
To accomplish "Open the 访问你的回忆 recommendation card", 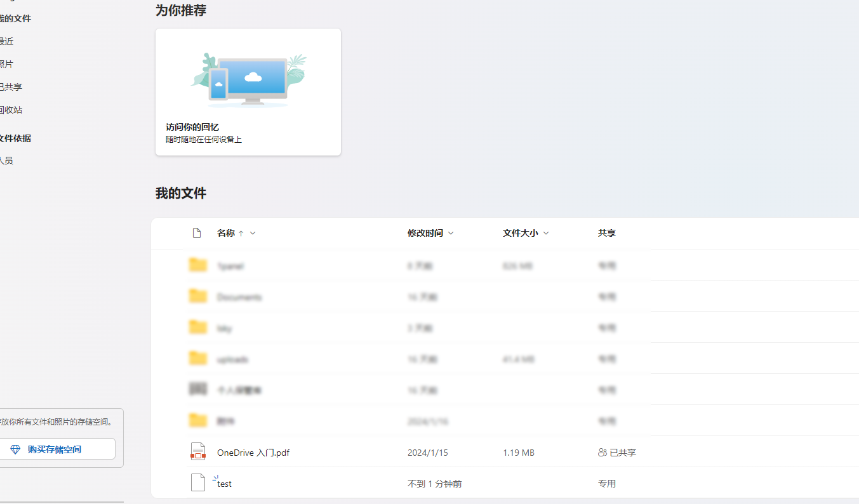I will click(248, 92).
